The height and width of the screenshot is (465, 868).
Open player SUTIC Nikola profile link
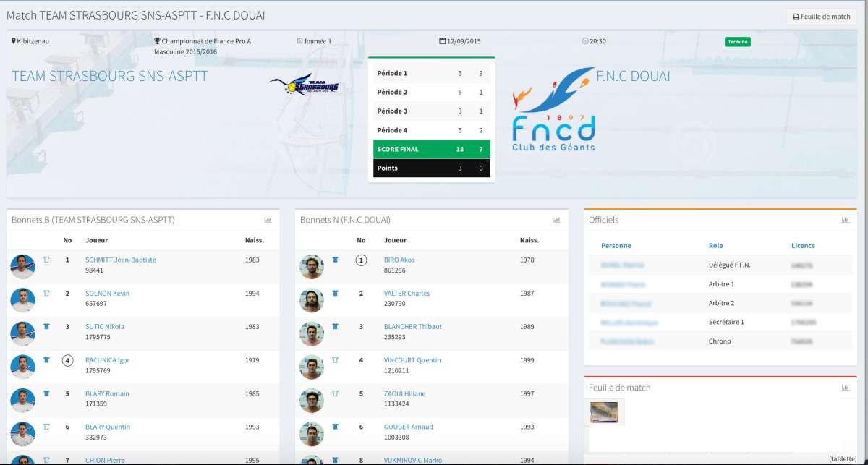point(105,326)
